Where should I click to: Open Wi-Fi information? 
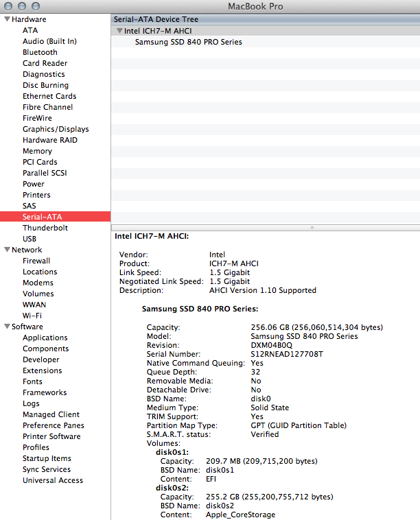[32, 316]
